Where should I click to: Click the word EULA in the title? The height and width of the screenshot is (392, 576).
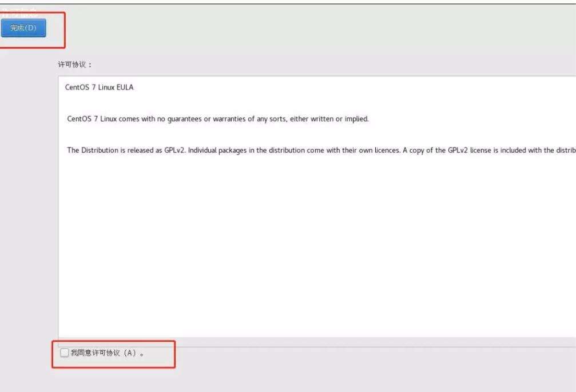pos(125,87)
